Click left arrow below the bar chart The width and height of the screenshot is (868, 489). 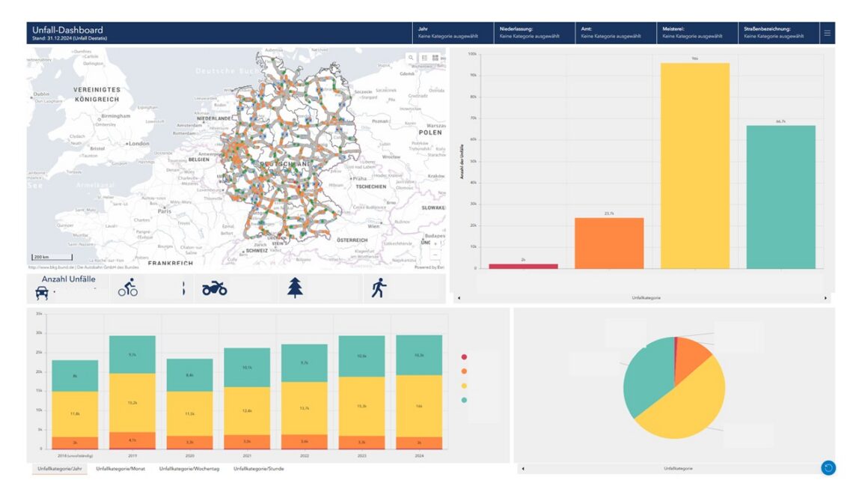click(x=459, y=298)
